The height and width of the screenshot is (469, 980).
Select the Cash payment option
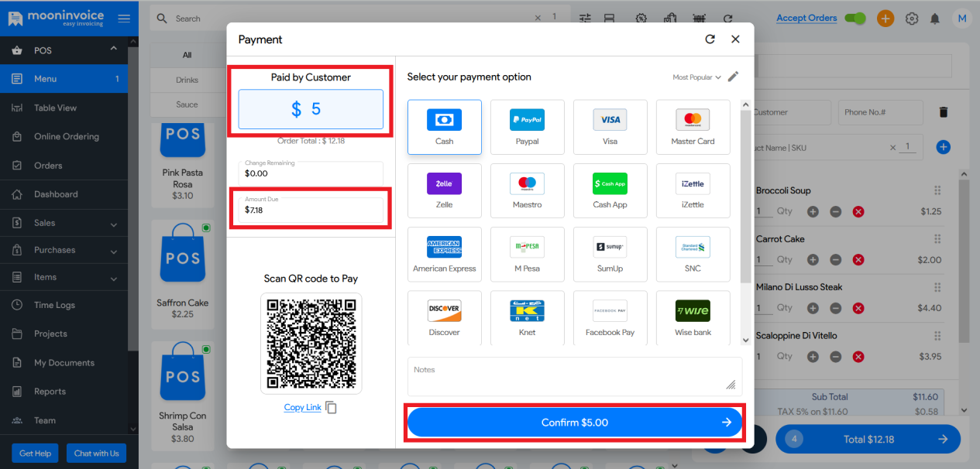(x=444, y=127)
